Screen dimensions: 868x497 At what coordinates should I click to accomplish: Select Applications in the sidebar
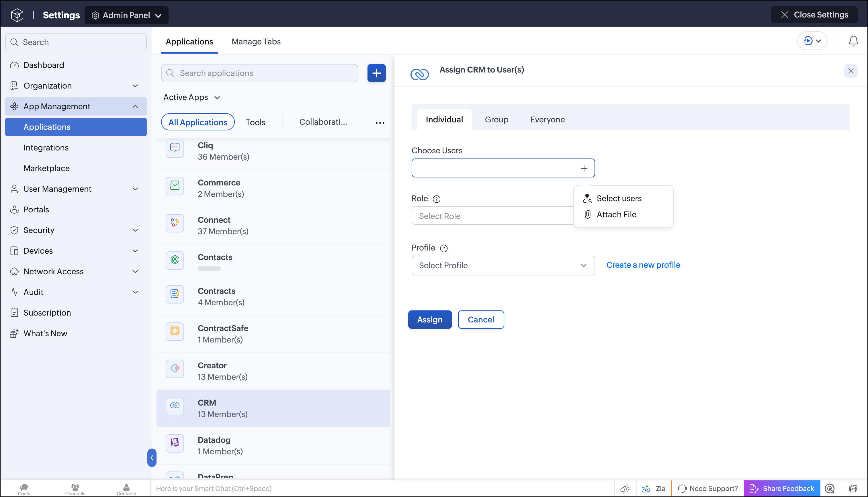76,127
